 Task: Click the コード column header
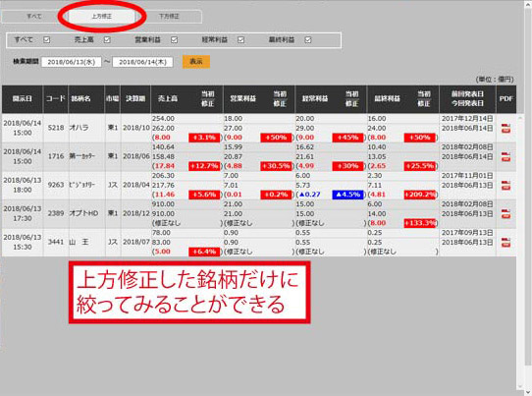(56, 99)
